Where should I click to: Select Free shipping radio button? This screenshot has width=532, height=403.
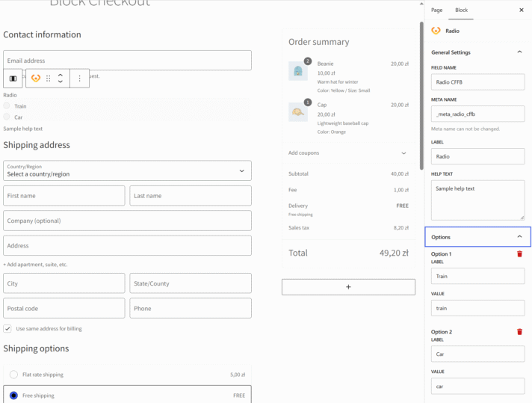[13, 396]
